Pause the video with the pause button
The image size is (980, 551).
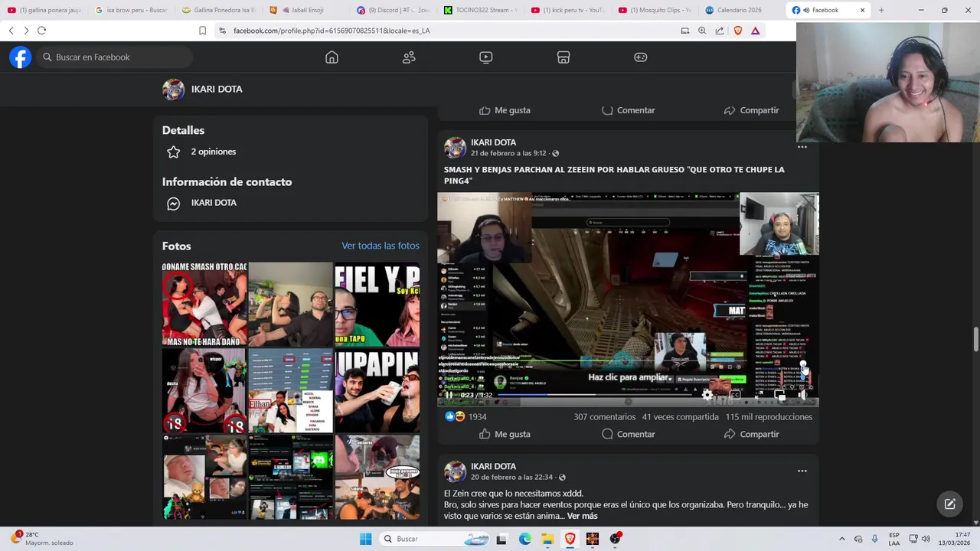449,395
